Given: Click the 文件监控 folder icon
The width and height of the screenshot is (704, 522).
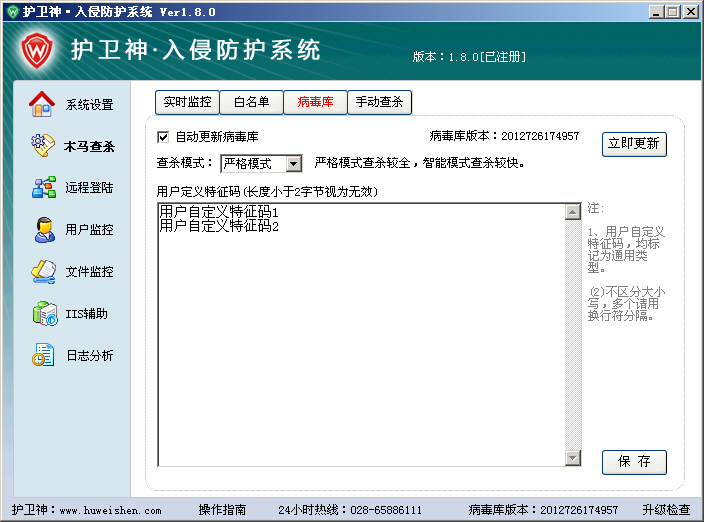Looking at the screenshot, I should 43,272.
